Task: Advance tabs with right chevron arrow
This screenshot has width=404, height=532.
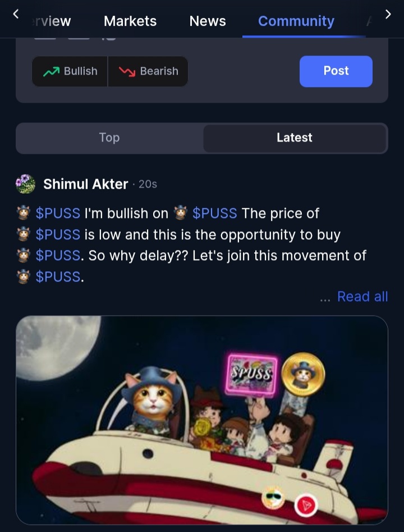Action: click(388, 14)
